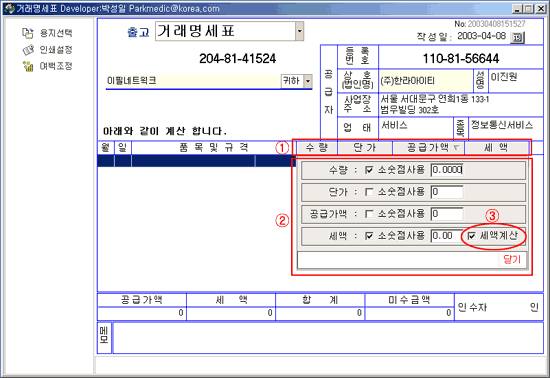This screenshot has width=550, height=378.
Task: Enable 공급가액 소숫점사용 checkbox
Action: (x=369, y=214)
